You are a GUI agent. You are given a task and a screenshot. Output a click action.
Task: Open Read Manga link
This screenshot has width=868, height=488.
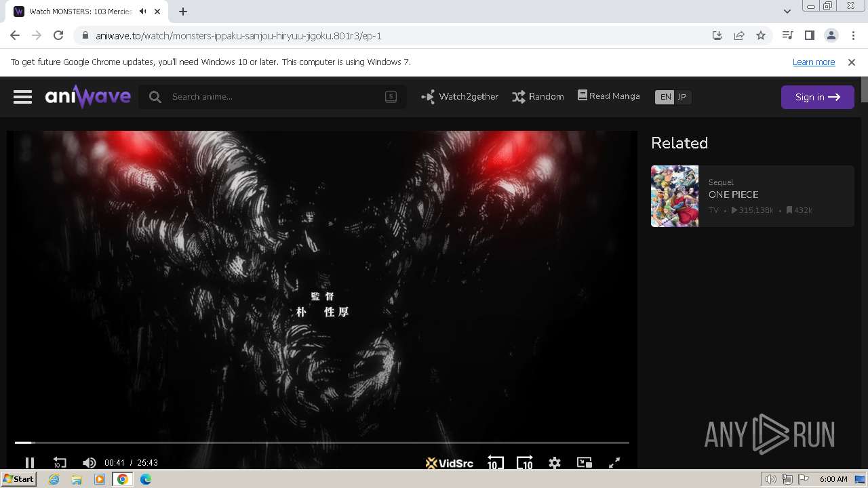coord(608,96)
